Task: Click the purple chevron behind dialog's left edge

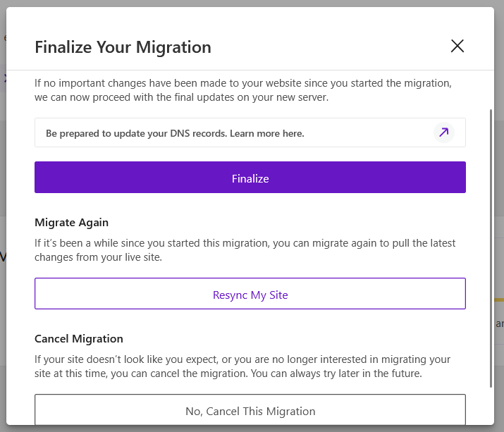Action: [4, 78]
